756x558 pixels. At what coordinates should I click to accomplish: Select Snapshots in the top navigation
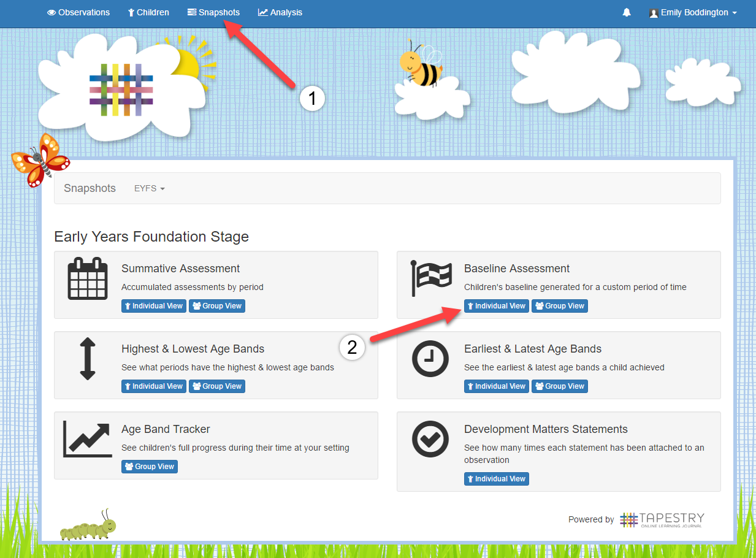click(213, 12)
